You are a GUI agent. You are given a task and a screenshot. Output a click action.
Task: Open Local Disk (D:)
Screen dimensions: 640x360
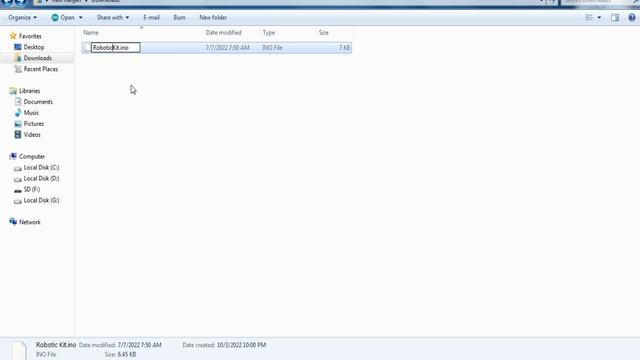tap(41, 178)
